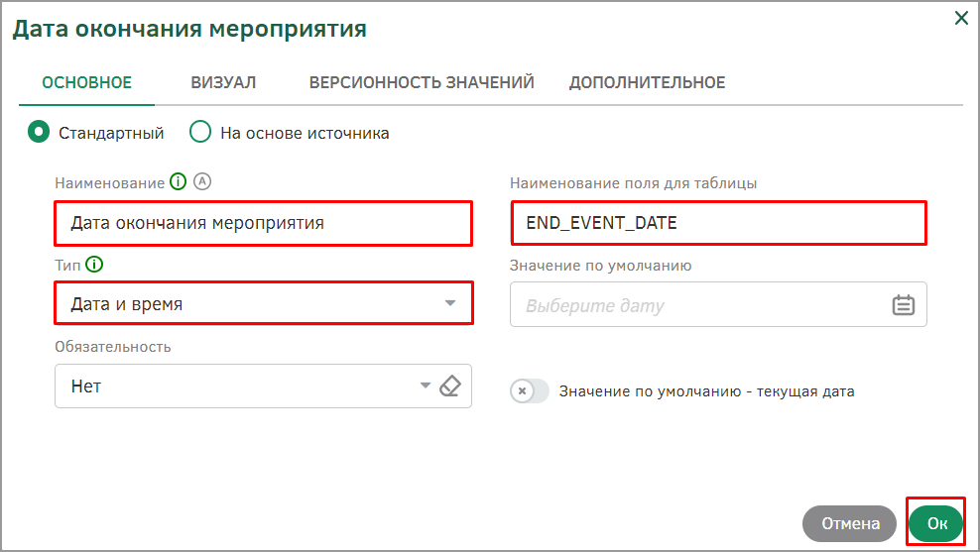980x552 pixels.
Task: Open the ВЕРСИОННОСТЬ ЗНАЧЕНИЙ tab
Action: pyautogui.click(x=422, y=82)
